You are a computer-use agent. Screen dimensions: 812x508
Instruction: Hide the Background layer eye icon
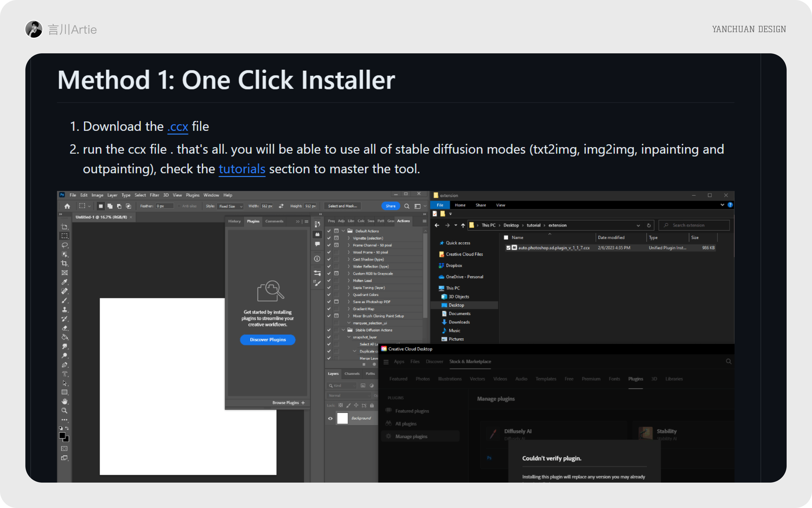pos(330,418)
